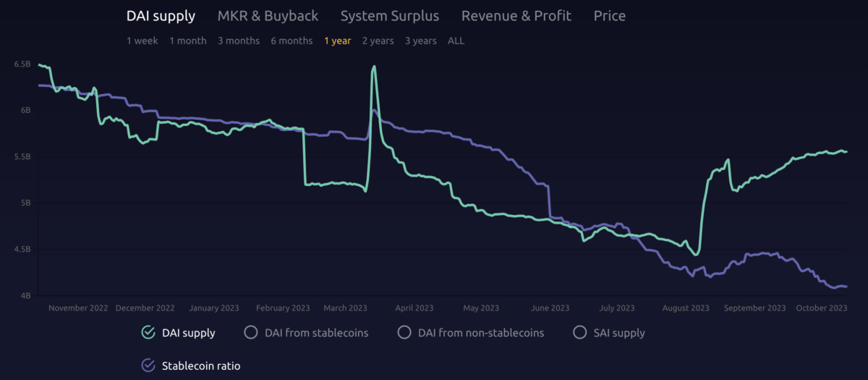
Task: Toggle SAI supply series on
Action: [x=579, y=333]
